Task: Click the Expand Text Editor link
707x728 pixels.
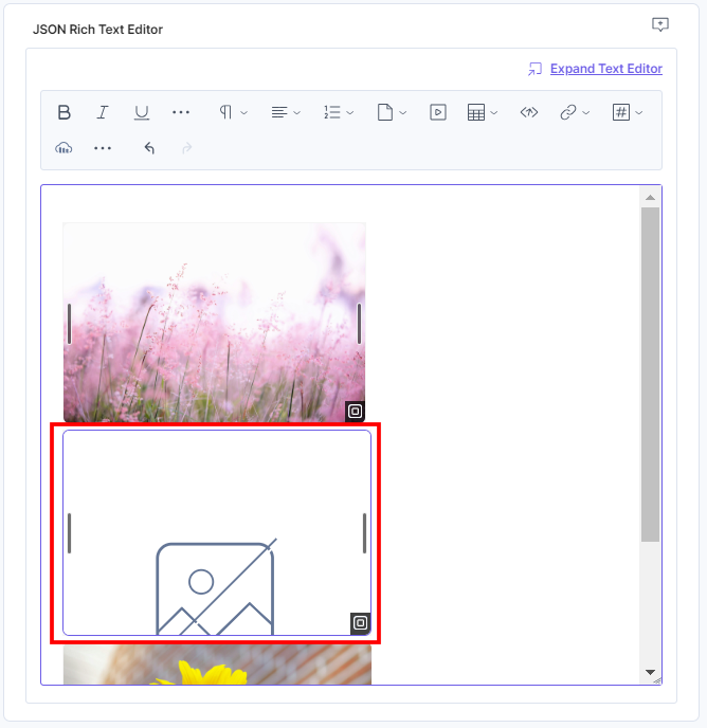Action: point(606,69)
